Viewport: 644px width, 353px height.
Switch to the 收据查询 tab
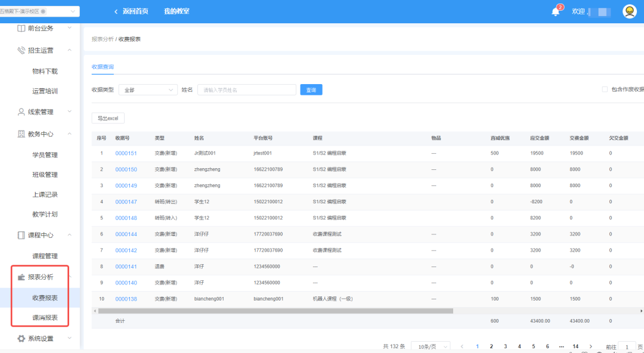pos(103,67)
